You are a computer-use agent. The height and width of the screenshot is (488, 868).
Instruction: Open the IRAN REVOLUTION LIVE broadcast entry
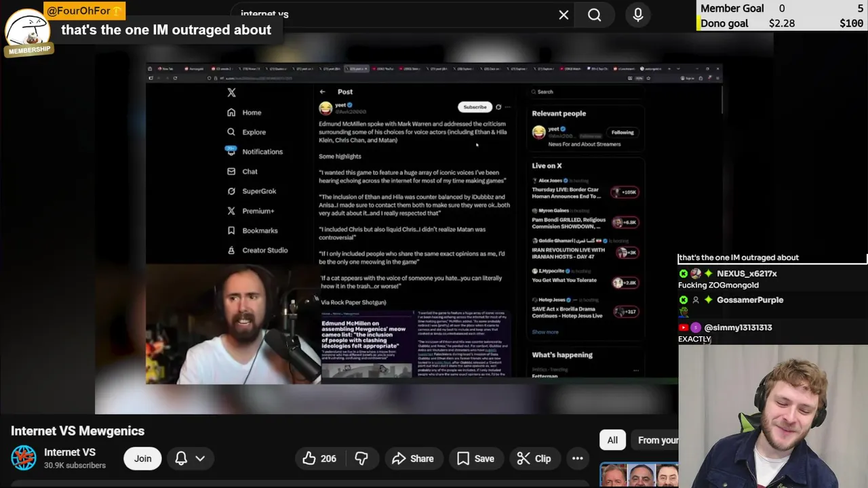click(585, 251)
